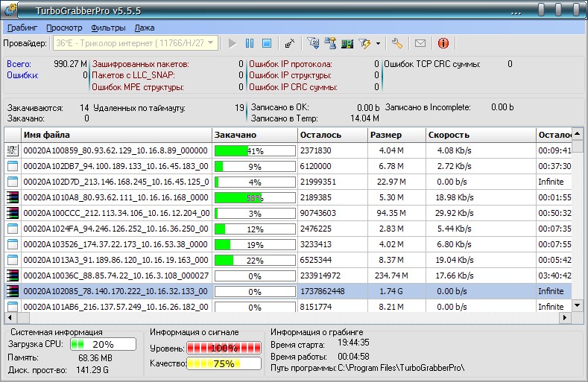This screenshot has width=588, height=382.
Task: Sort by the Закачано column header
Action: tap(255, 135)
